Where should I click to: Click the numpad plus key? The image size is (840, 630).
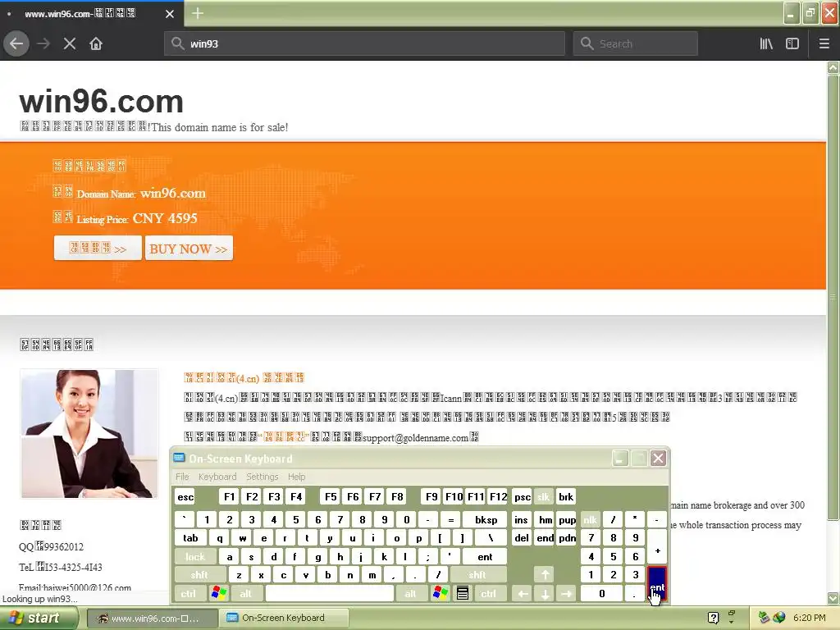(657, 547)
